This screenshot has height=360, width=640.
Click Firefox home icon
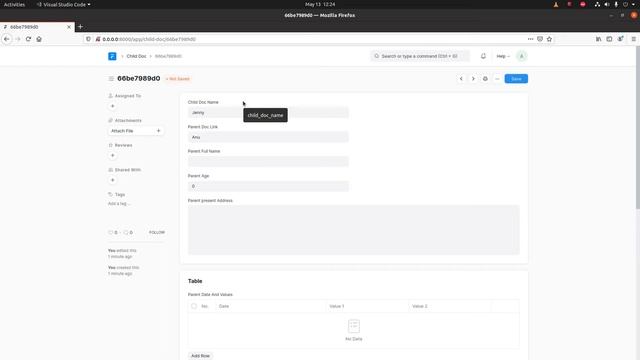coord(39,39)
